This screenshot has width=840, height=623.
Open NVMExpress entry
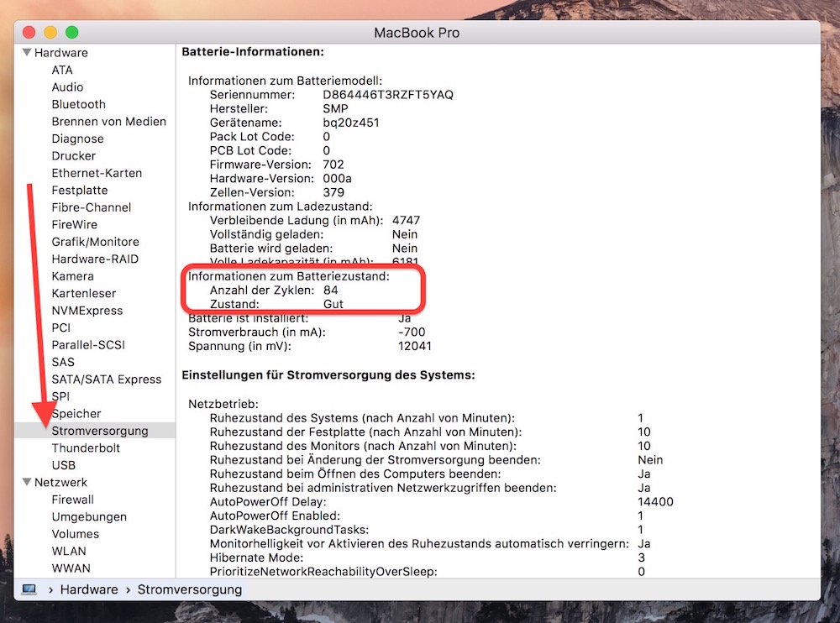(x=87, y=311)
